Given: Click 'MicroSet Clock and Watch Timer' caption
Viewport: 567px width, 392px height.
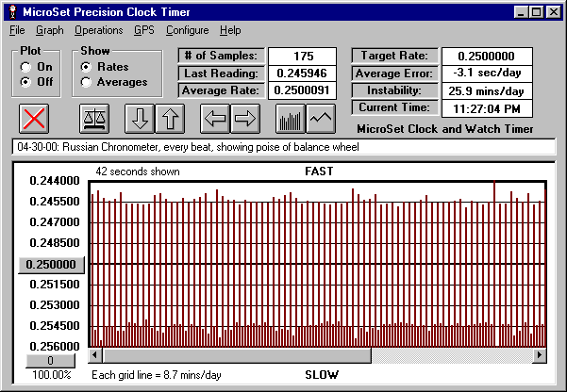Looking at the screenshot, I should tap(445, 129).
